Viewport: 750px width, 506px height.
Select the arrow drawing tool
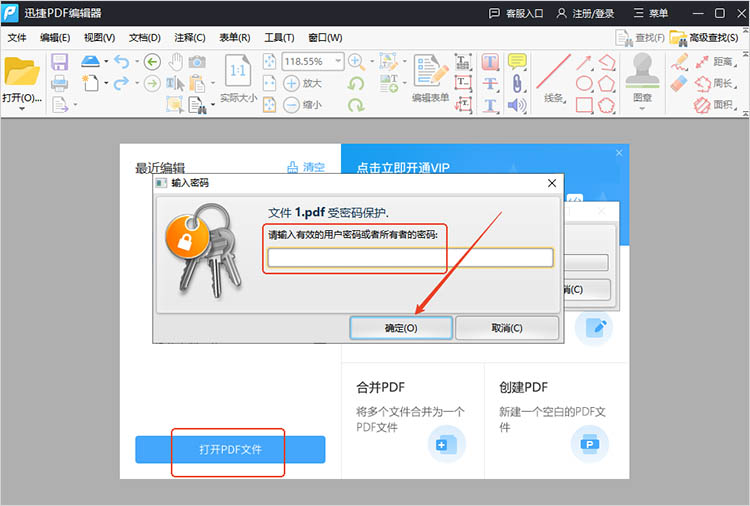[584, 62]
